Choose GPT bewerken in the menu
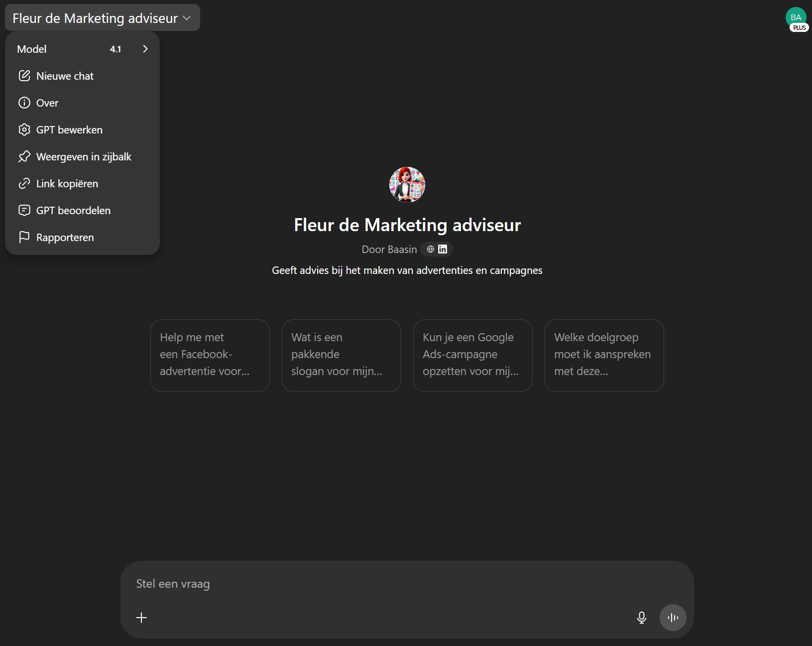 click(69, 130)
